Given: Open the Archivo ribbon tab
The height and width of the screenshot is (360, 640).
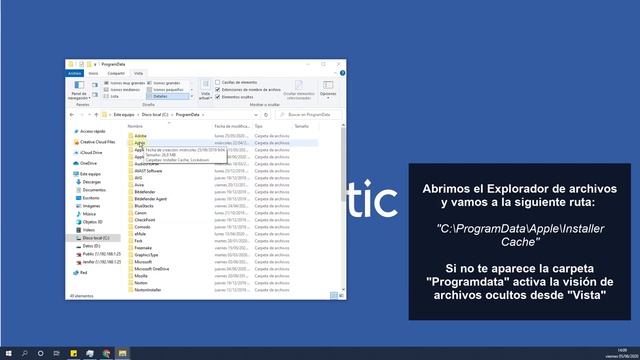Looking at the screenshot, I should [x=75, y=73].
